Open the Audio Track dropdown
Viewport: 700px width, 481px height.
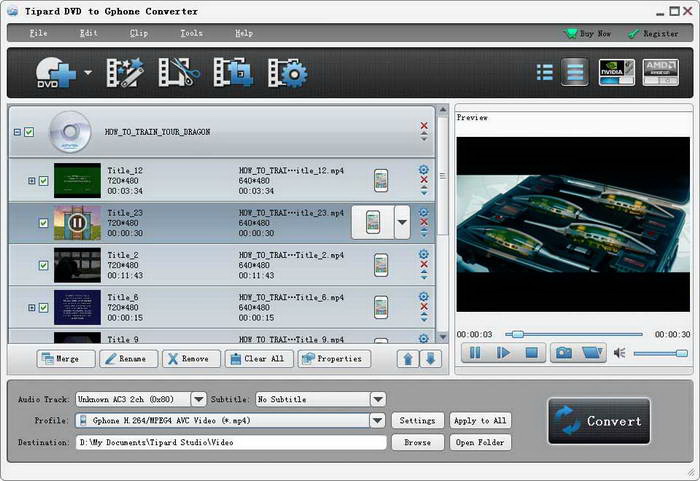point(198,399)
